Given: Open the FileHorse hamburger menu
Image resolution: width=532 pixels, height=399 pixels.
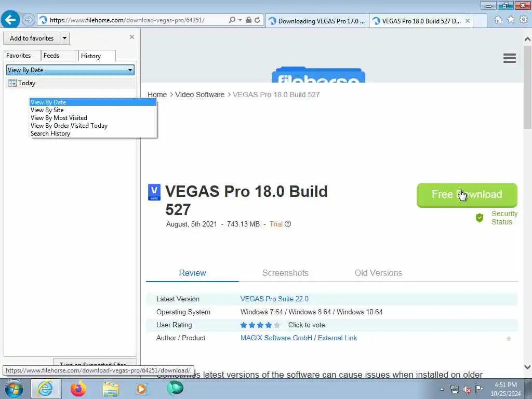Looking at the screenshot, I should (510, 58).
